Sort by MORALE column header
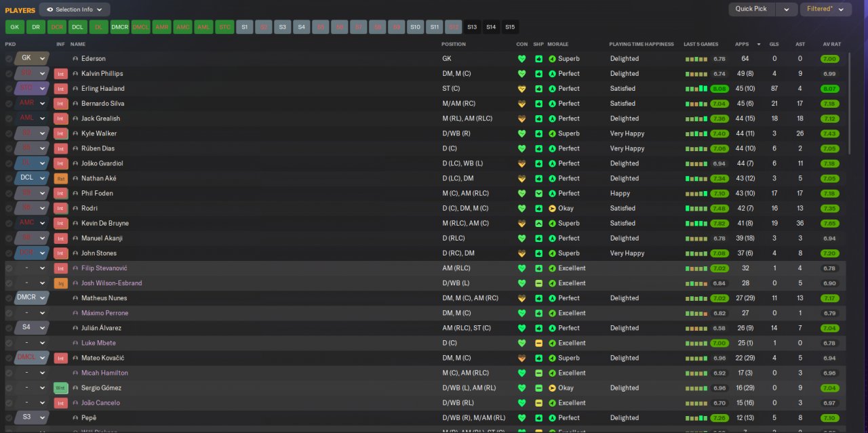 (558, 44)
